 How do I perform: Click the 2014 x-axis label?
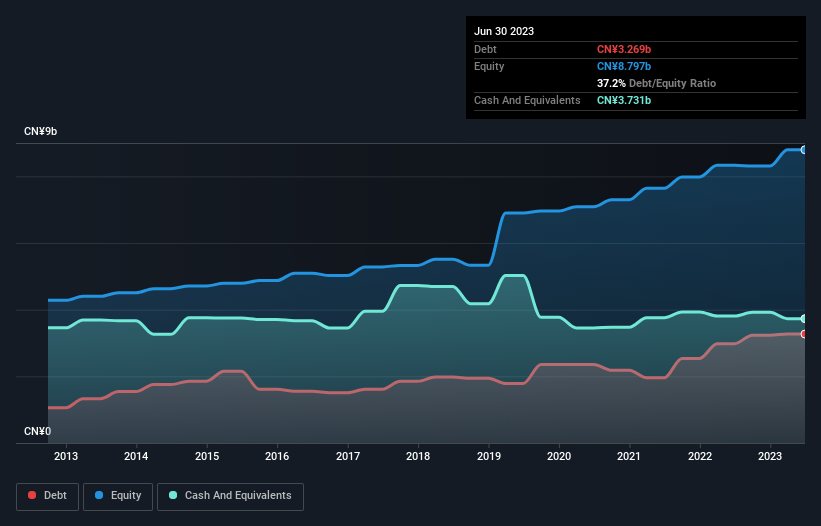(x=136, y=456)
